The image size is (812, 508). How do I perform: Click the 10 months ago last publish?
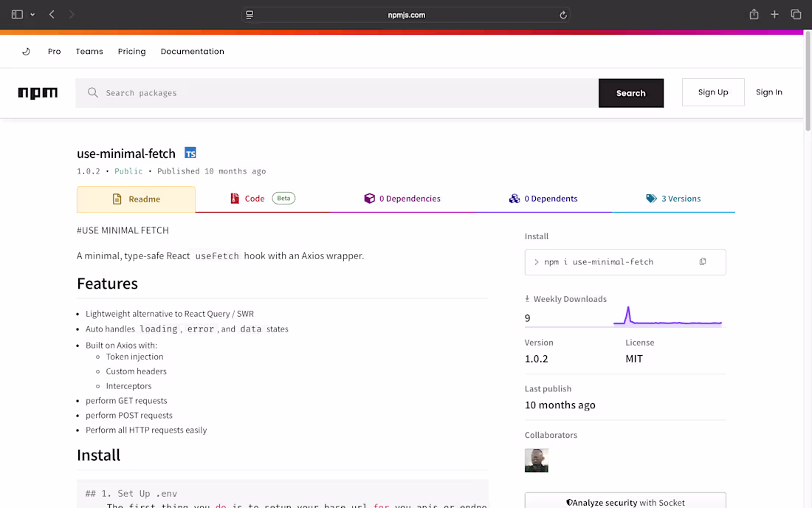560,405
